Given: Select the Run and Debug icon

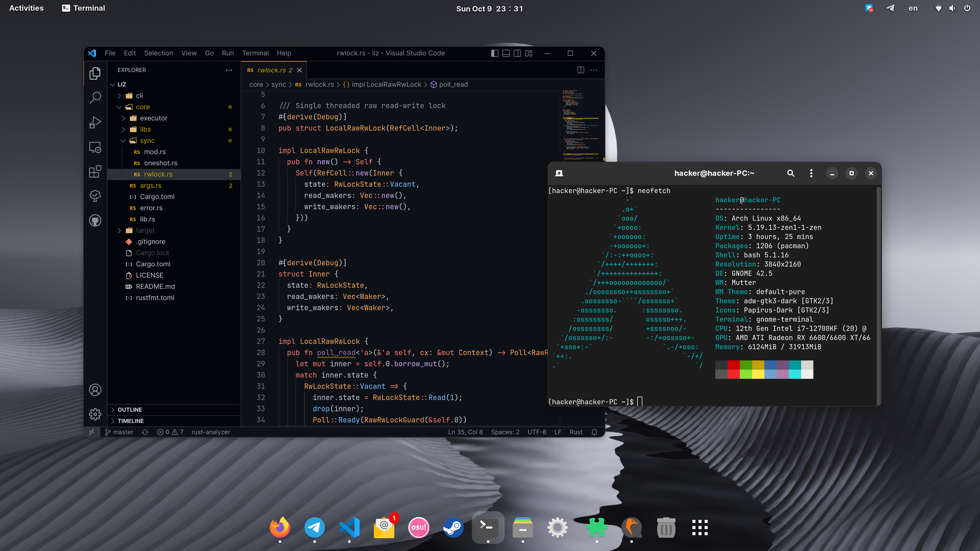Looking at the screenshot, I should [x=95, y=122].
